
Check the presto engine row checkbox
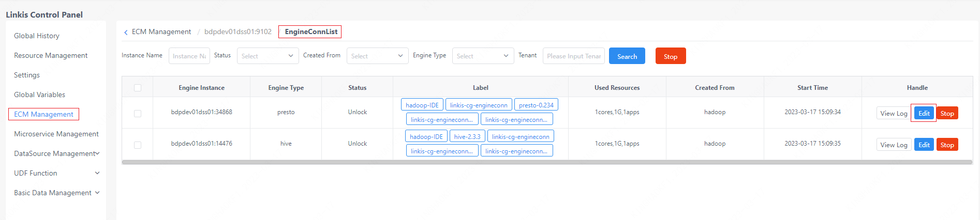[138, 113]
